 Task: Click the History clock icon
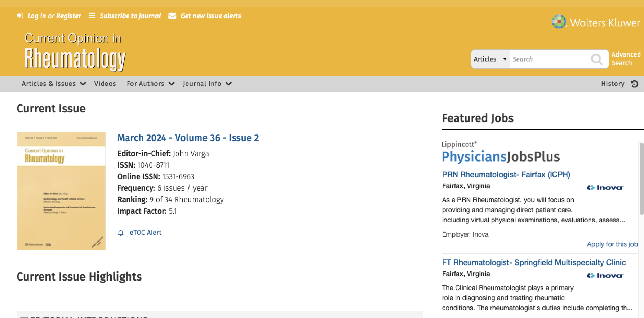[x=634, y=84]
